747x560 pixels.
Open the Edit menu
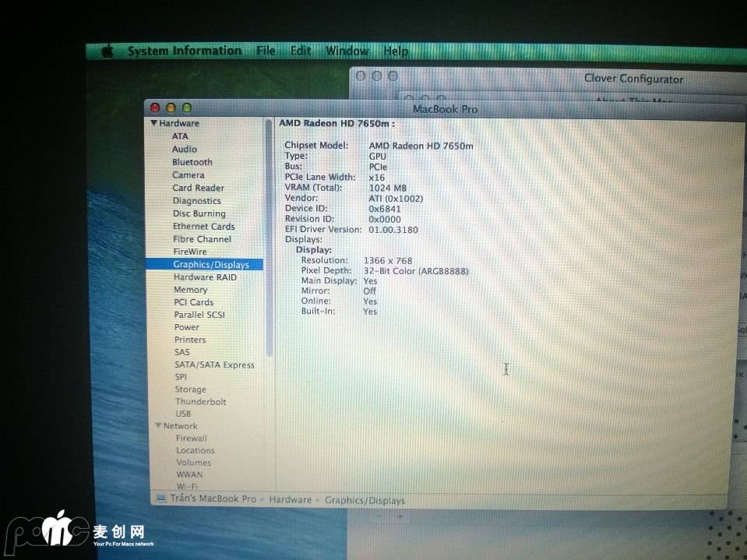[301, 51]
